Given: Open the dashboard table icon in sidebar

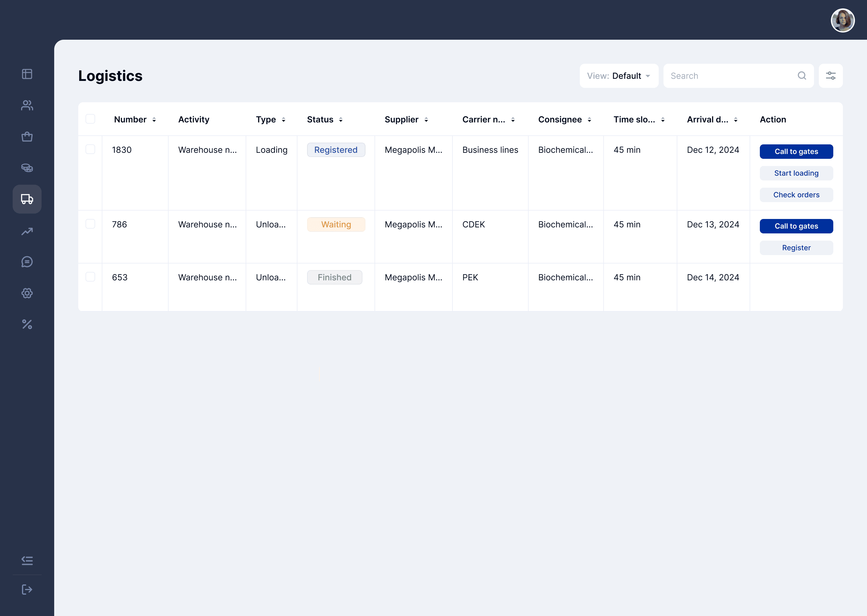Looking at the screenshot, I should point(27,74).
